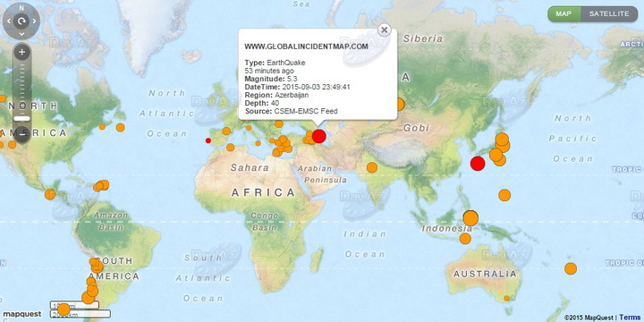The width and height of the screenshot is (644, 322).
Task: Open the Terms link
Action: pos(629,317)
